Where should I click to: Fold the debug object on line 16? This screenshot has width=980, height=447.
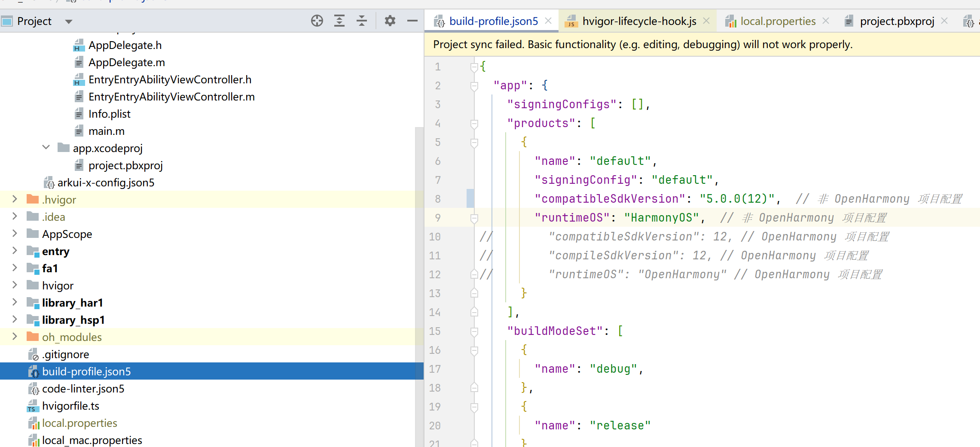(474, 350)
